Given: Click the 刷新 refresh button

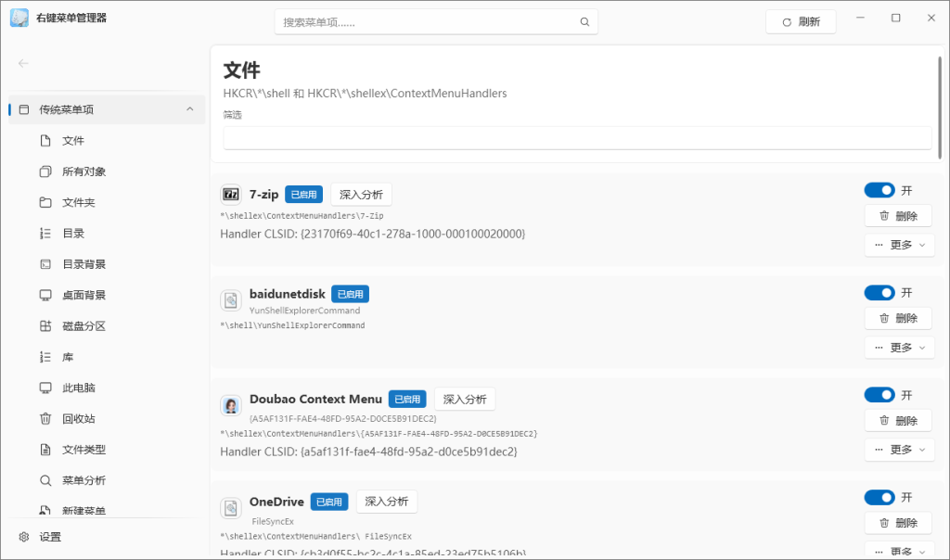Looking at the screenshot, I should [x=801, y=22].
